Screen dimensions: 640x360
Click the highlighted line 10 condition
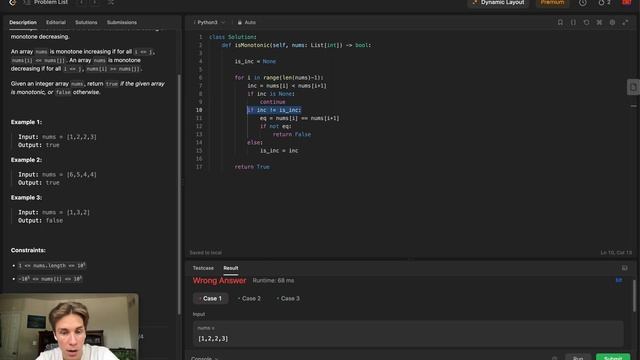pos(274,110)
